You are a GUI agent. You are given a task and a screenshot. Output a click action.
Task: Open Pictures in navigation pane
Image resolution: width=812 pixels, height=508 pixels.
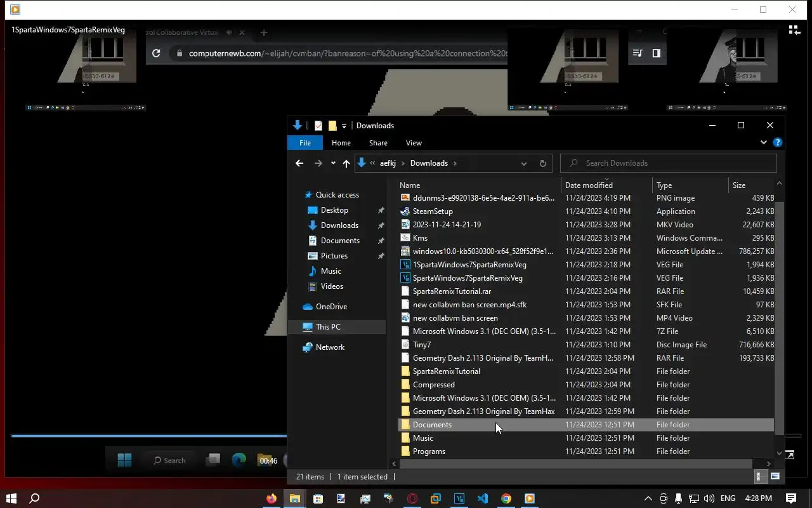point(334,256)
